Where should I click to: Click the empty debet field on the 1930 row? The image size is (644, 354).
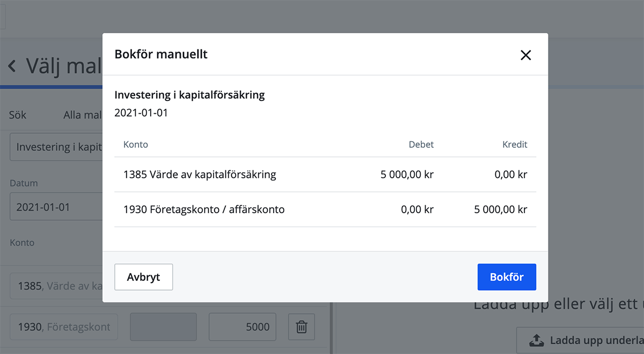point(163,327)
